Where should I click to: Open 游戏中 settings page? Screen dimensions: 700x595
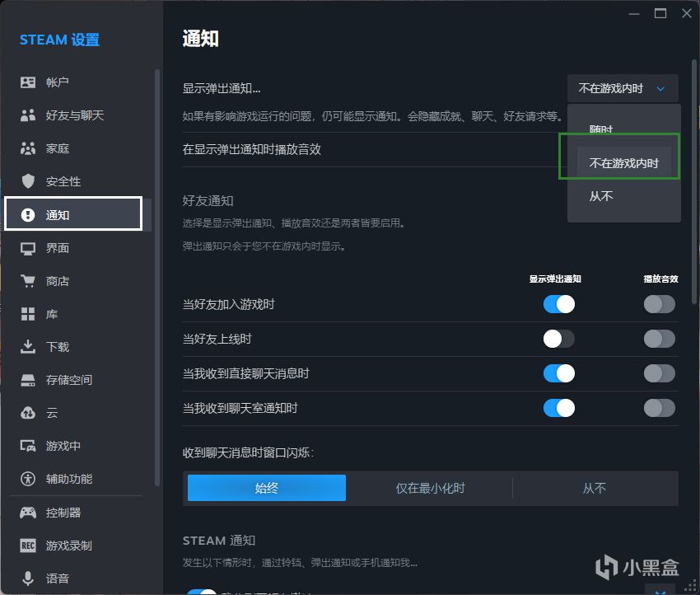(77, 446)
